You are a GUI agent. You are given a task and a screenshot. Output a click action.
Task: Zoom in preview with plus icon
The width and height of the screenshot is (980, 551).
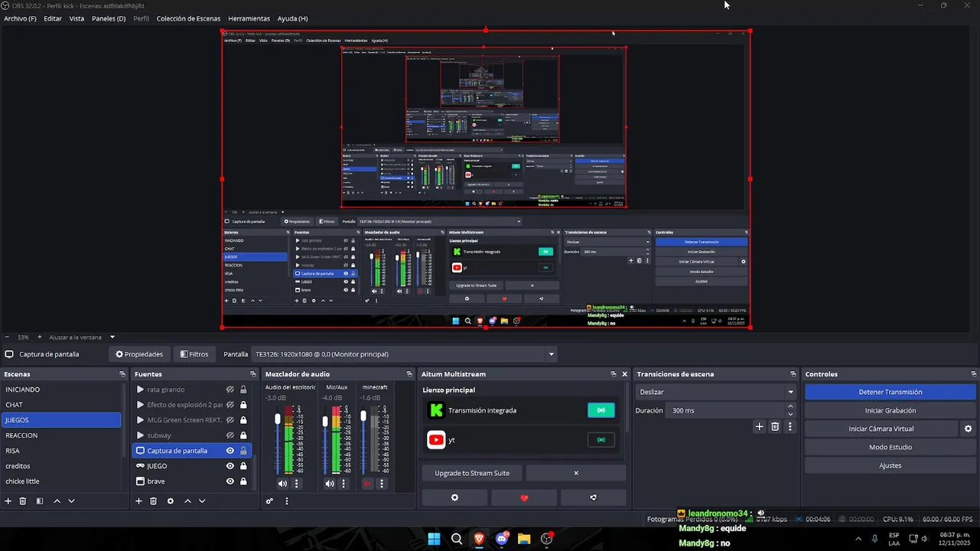point(40,337)
